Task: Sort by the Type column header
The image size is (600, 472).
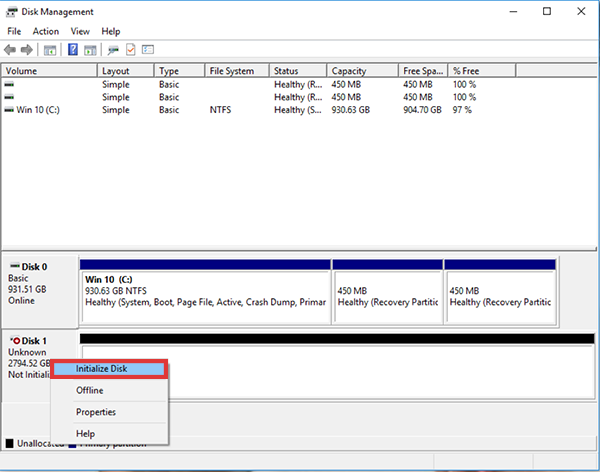Action: [x=179, y=71]
